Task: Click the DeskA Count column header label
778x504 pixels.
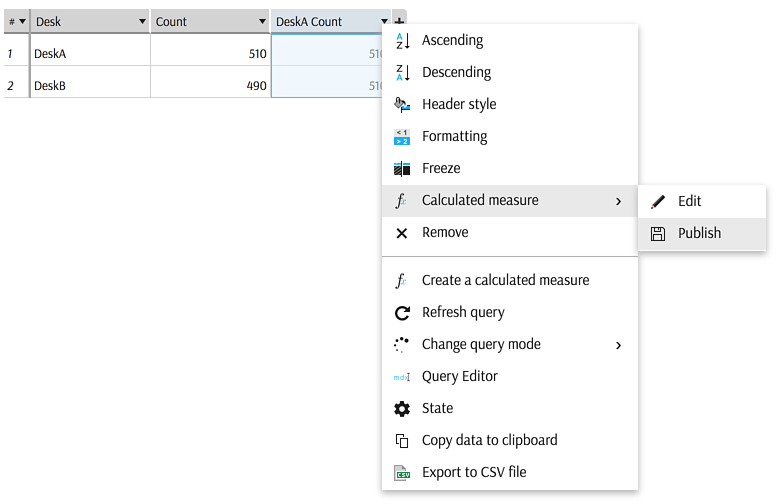Action: tap(309, 22)
